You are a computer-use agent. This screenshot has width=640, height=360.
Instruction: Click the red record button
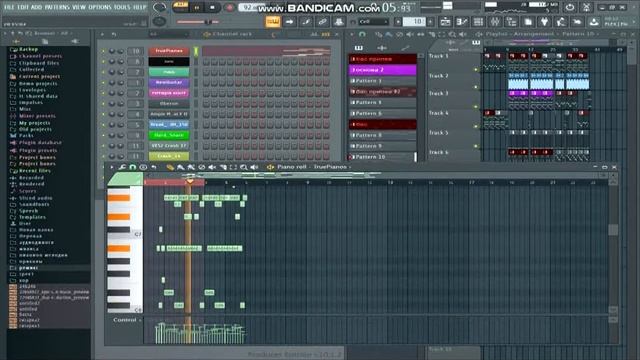pyautogui.click(x=229, y=8)
